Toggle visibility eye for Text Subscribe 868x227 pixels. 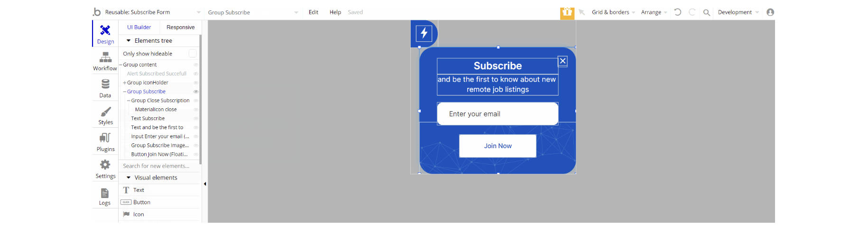click(x=195, y=119)
